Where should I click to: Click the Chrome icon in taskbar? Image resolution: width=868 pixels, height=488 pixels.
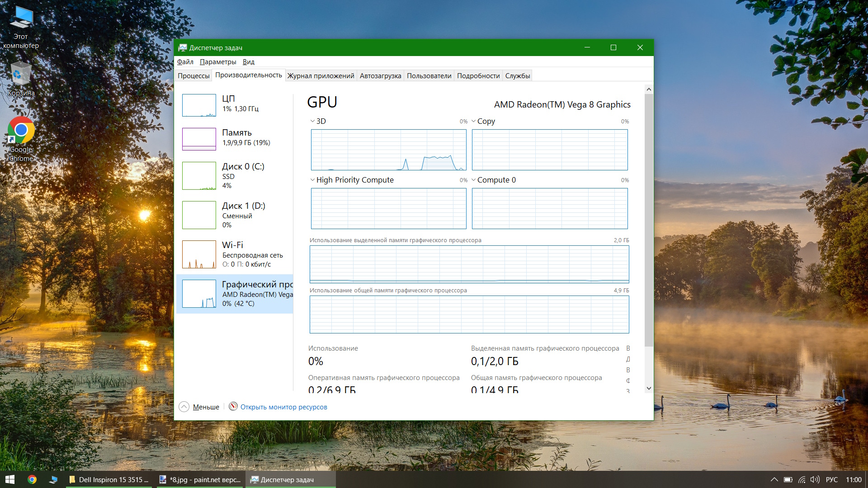[x=32, y=479]
